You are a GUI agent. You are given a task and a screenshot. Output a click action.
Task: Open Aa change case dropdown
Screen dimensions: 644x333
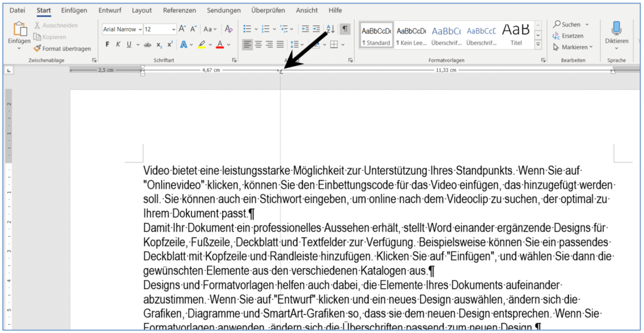point(211,29)
